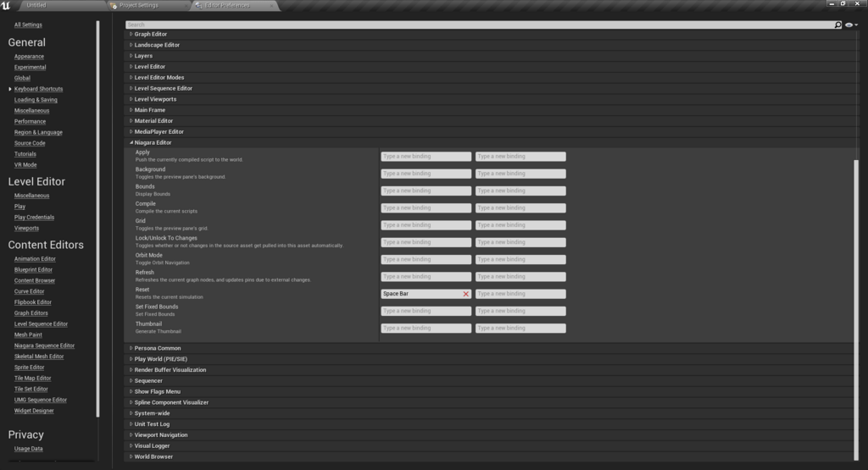
Task: Click first binding field for Lock/Unlock To Changes
Action: point(426,242)
